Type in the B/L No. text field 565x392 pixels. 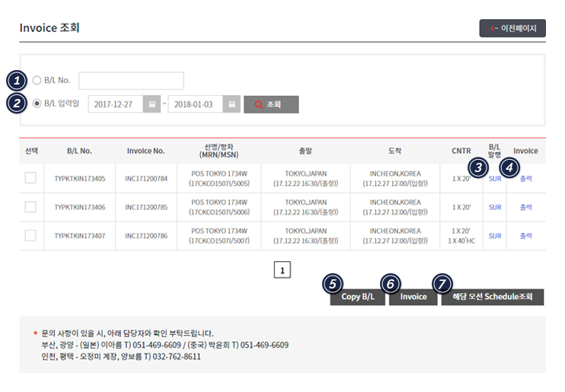(x=131, y=81)
